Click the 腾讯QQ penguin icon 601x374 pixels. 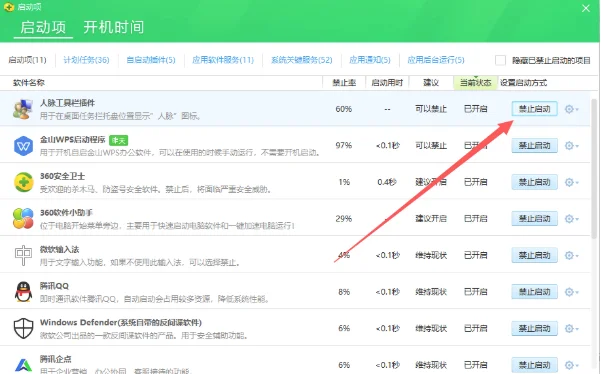click(x=23, y=292)
